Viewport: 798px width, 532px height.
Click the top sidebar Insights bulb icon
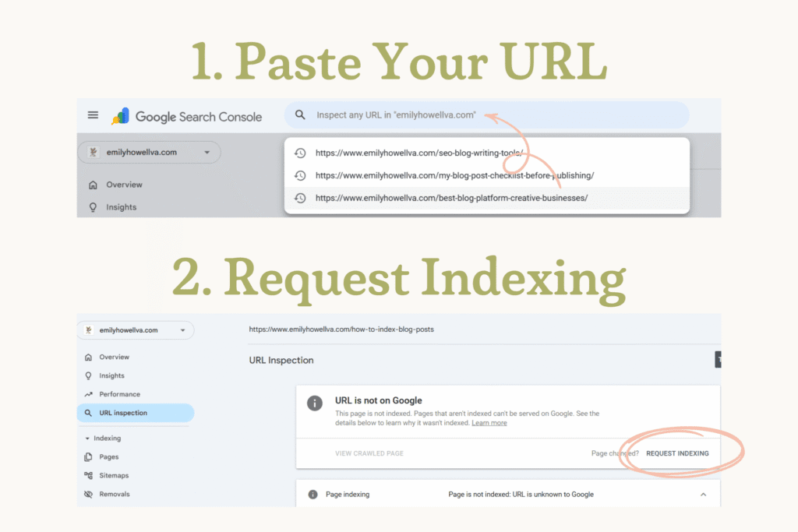[x=93, y=207]
